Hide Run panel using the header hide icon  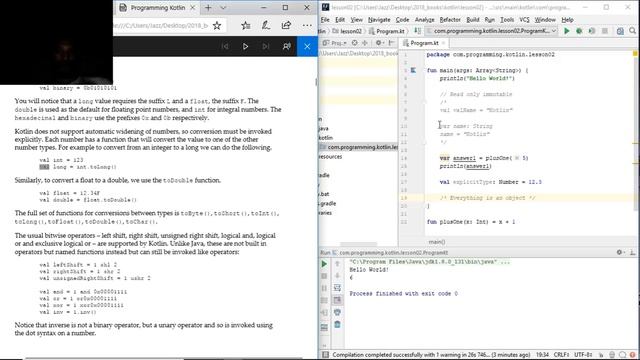click(x=633, y=253)
